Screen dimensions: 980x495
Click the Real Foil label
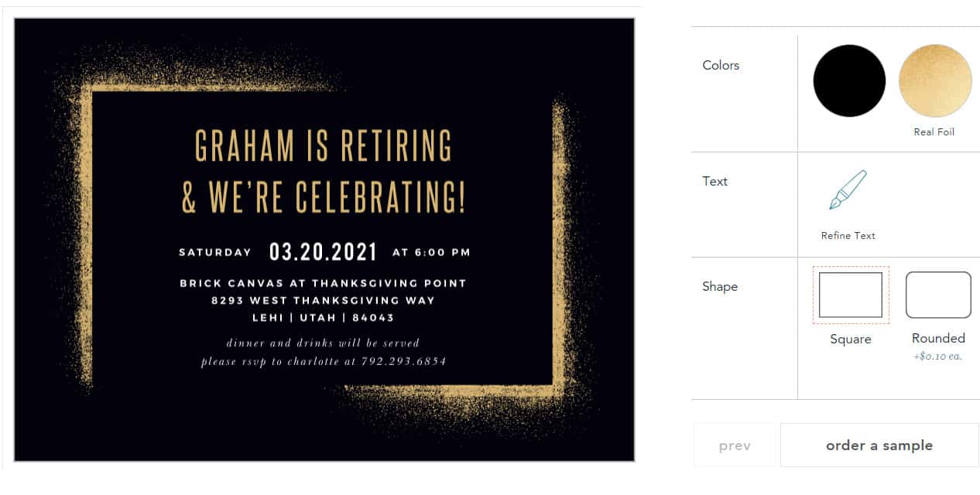click(934, 131)
